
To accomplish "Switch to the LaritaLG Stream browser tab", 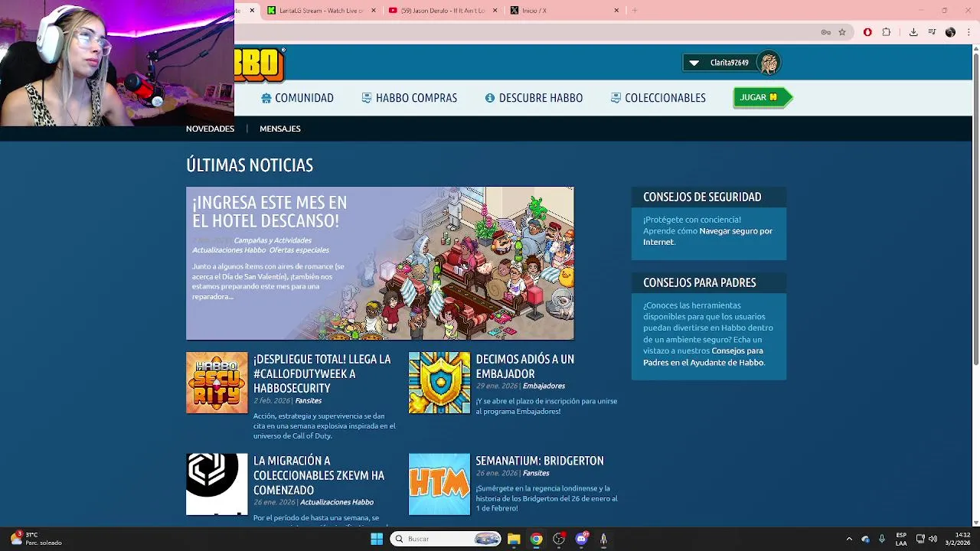I will pyautogui.click(x=320, y=11).
